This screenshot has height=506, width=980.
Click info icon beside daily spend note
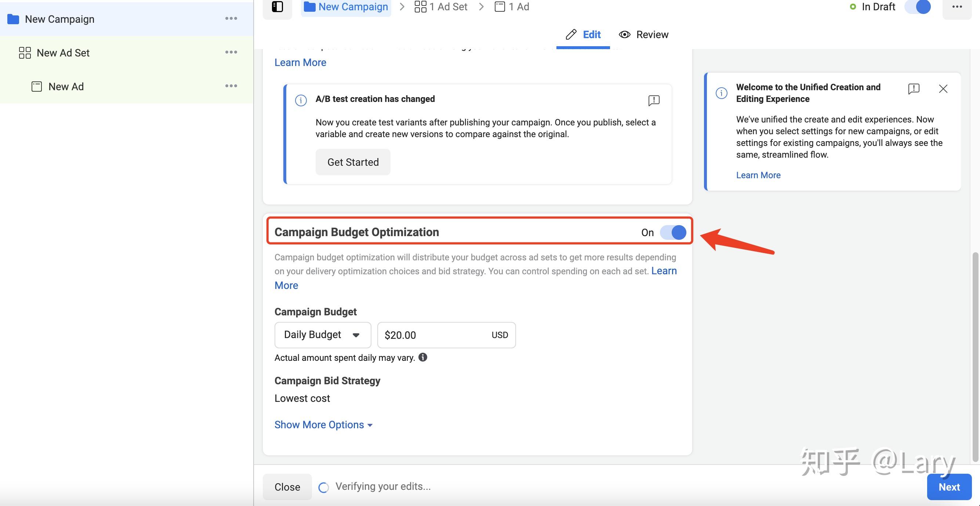click(423, 357)
